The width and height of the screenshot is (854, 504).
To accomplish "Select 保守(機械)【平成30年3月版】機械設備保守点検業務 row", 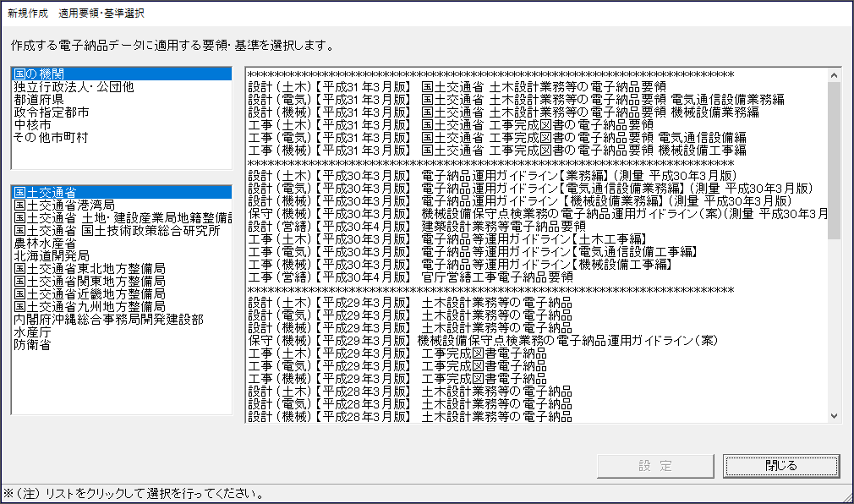I will pos(538,214).
